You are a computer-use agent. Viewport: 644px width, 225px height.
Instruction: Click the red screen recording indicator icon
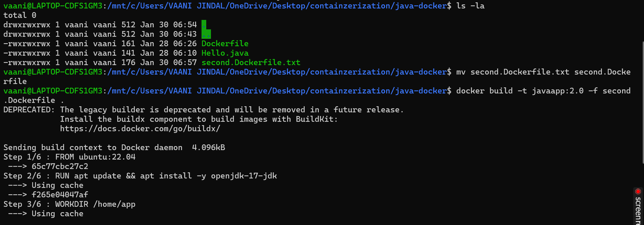tap(638, 192)
